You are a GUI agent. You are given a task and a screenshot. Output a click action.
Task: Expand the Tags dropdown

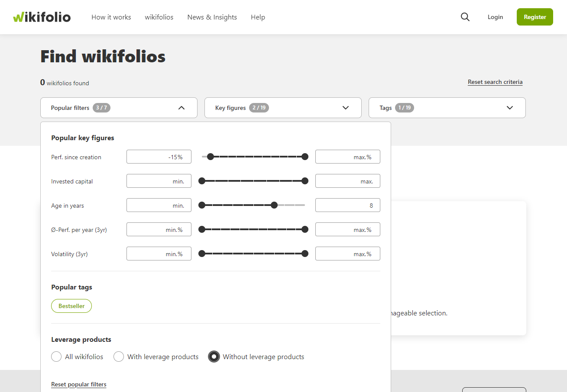click(x=447, y=108)
